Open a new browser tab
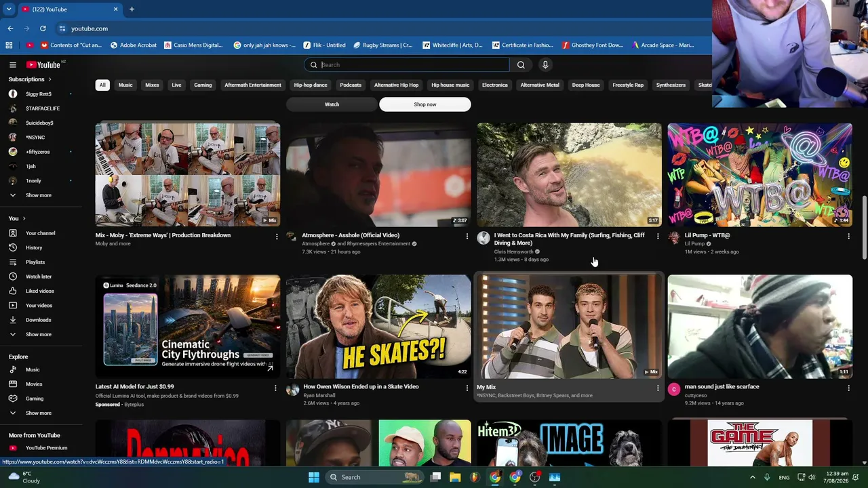This screenshot has width=868, height=488. click(x=132, y=9)
